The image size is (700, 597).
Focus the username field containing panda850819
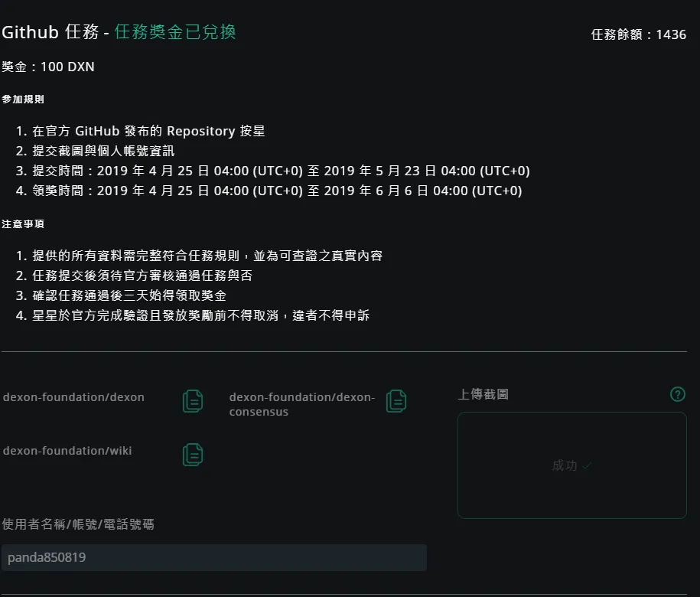pos(214,557)
